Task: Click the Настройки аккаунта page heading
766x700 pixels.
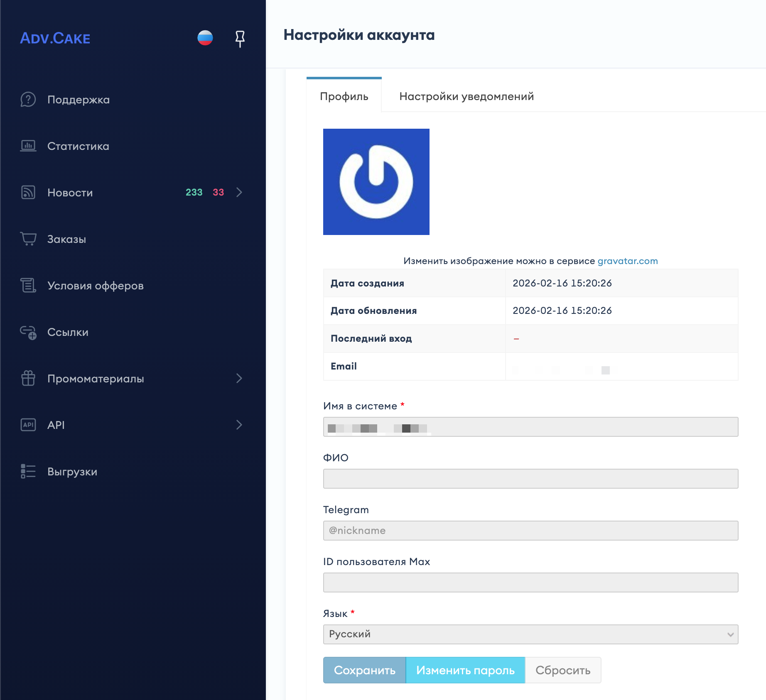Action: click(x=359, y=35)
